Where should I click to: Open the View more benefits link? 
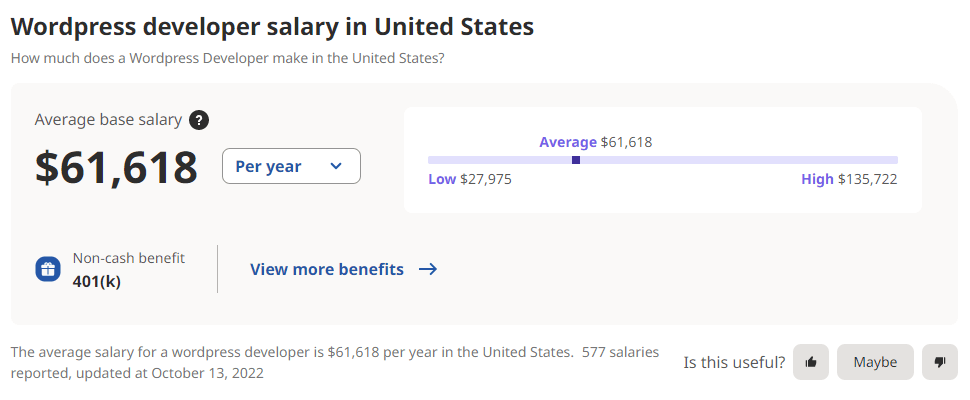coord(327,269)
